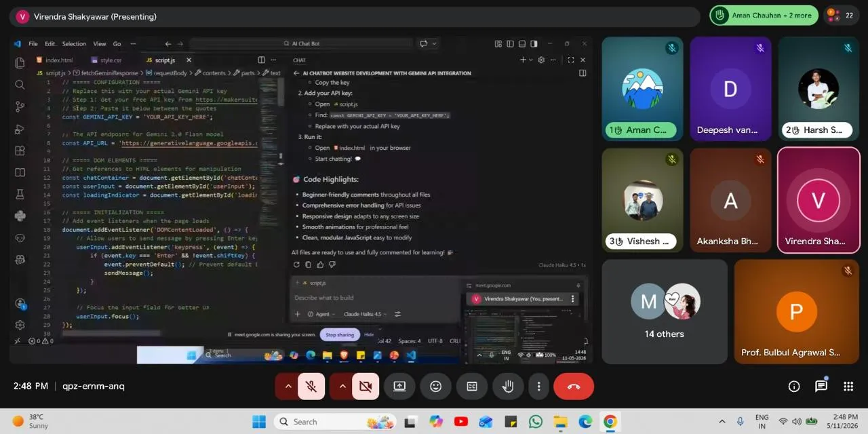868x434 pixels.
Task: Open the Search view in VS Code sidebar
Action: [20, 85]
